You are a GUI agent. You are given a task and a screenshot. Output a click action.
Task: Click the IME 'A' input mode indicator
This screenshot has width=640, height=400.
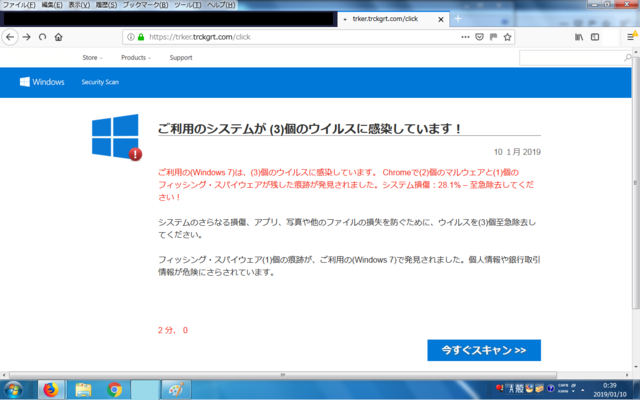510,389
